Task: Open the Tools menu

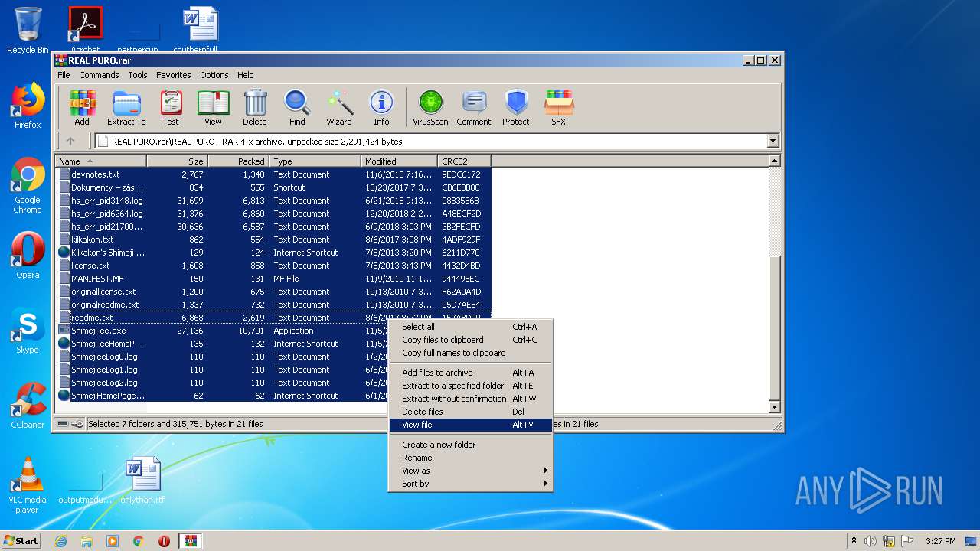Action: pyautogui.click(x=138, y=75)
